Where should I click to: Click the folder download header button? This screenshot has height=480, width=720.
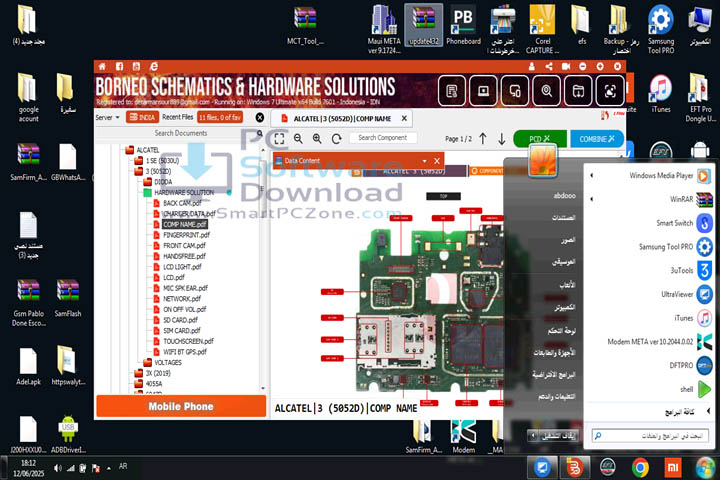[578, 91]
